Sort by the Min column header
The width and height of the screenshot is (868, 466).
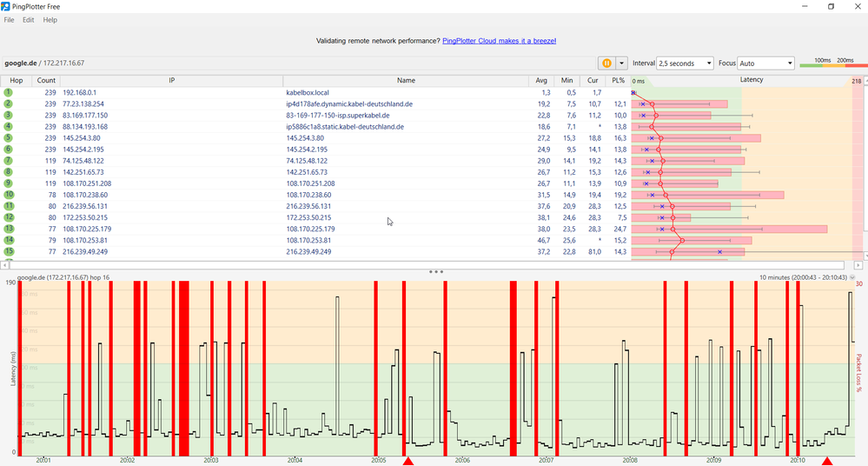click(x=567, y=80)
